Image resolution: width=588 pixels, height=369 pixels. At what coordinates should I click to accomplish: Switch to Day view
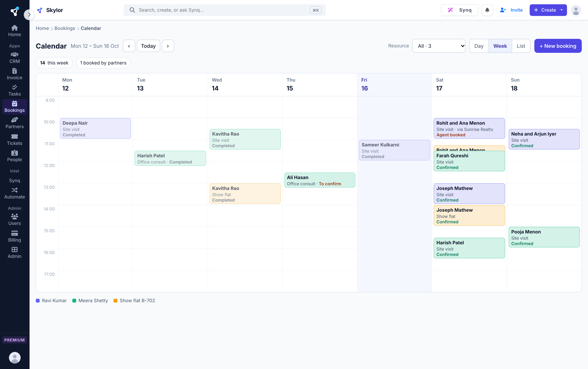click(479, 46)
